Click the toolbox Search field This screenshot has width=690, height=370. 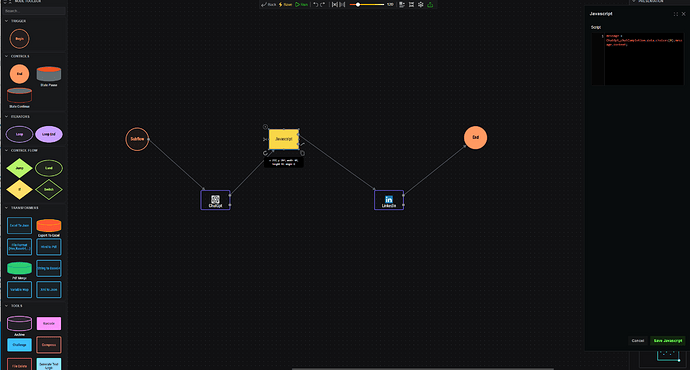tap(34, 11)
